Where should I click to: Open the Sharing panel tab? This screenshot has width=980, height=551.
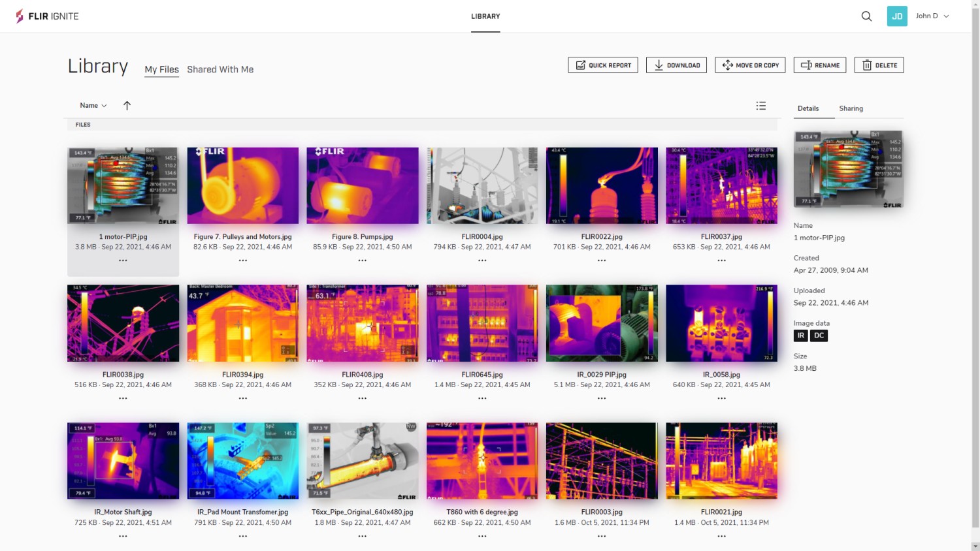pos(851,108)
